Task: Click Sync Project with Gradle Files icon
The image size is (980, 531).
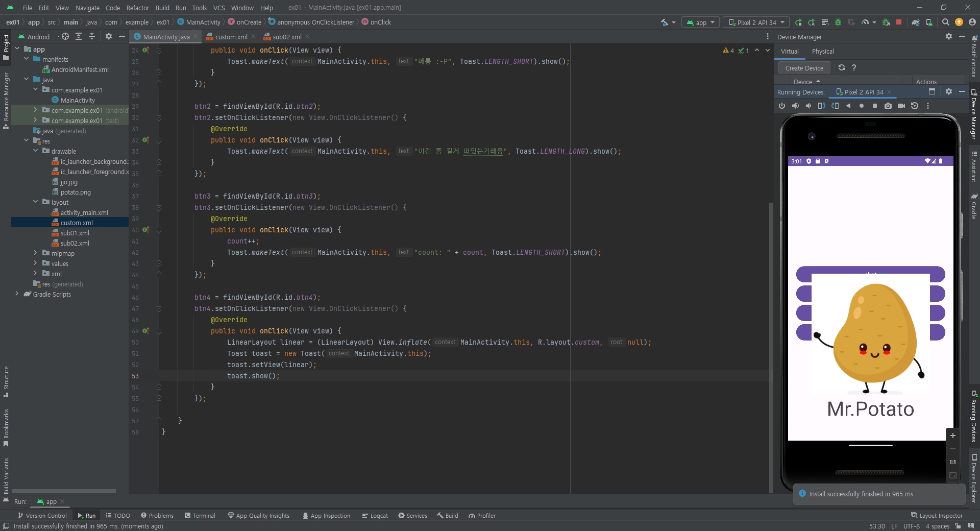Action: pos(916,22)
